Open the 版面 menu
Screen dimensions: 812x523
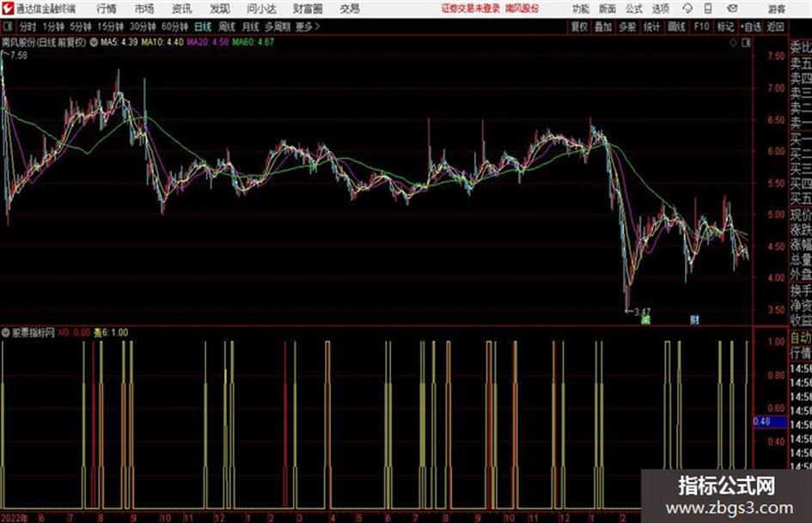click(x=607, y=9)
